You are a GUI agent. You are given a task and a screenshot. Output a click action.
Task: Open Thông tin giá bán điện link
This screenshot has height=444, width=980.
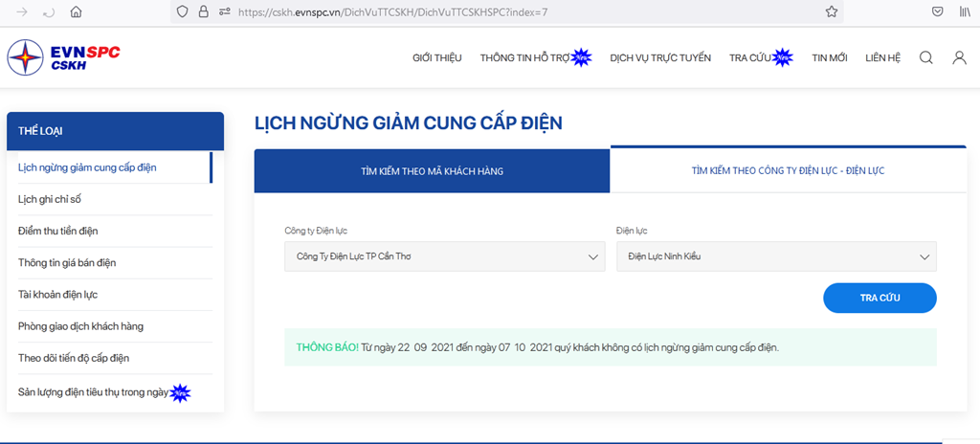click(67, 263)
